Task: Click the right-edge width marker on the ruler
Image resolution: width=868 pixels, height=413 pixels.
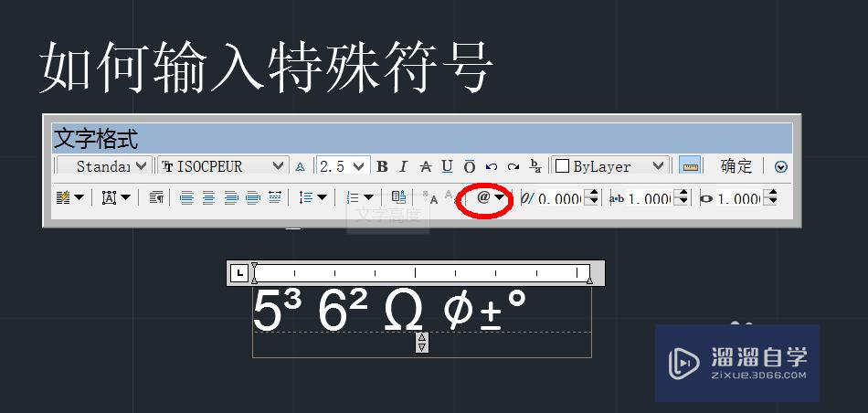Action: tap(590, 281)
